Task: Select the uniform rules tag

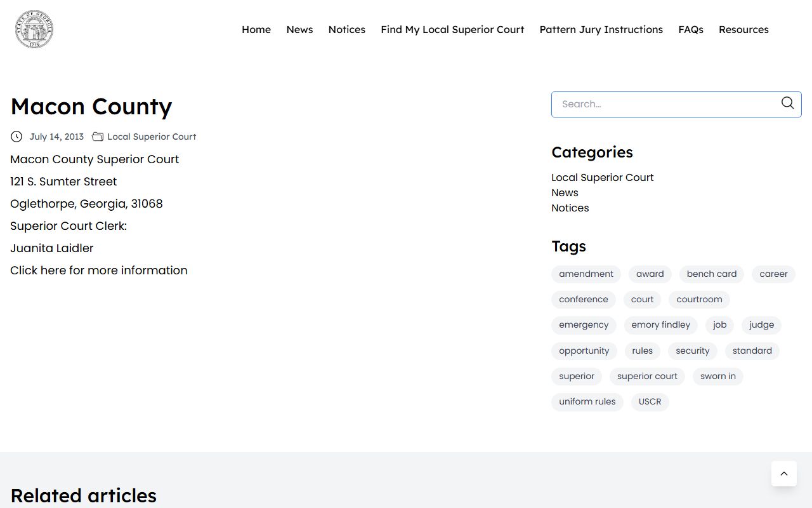Action: tap(587, 402)
